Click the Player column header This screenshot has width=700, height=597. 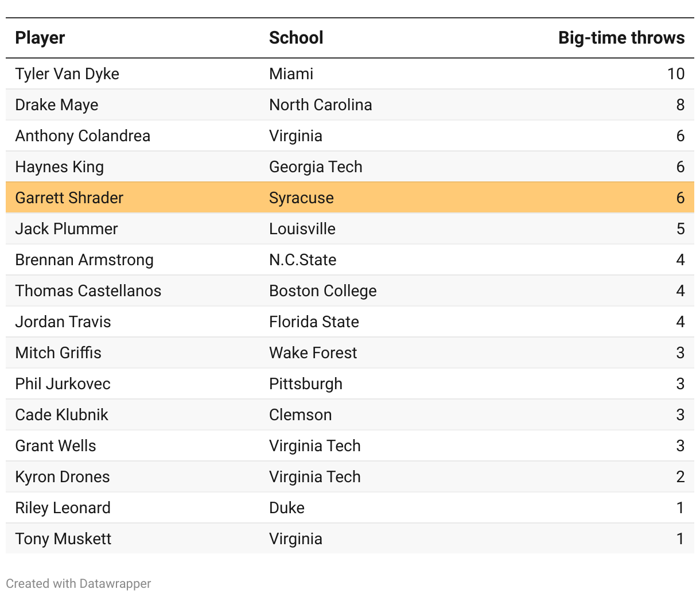click(x=40, y=38)
